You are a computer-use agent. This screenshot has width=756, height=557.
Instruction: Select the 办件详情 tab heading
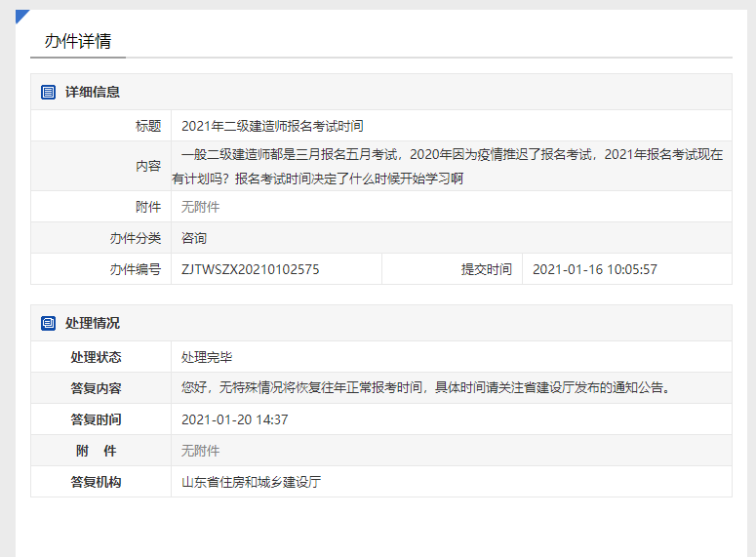(78, 41)
